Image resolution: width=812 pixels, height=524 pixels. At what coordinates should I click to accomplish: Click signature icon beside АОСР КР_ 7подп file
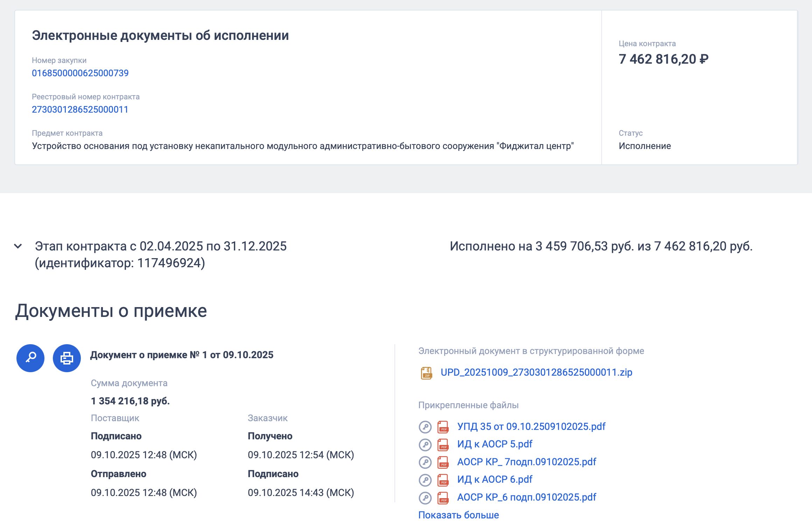coord(425,462)
